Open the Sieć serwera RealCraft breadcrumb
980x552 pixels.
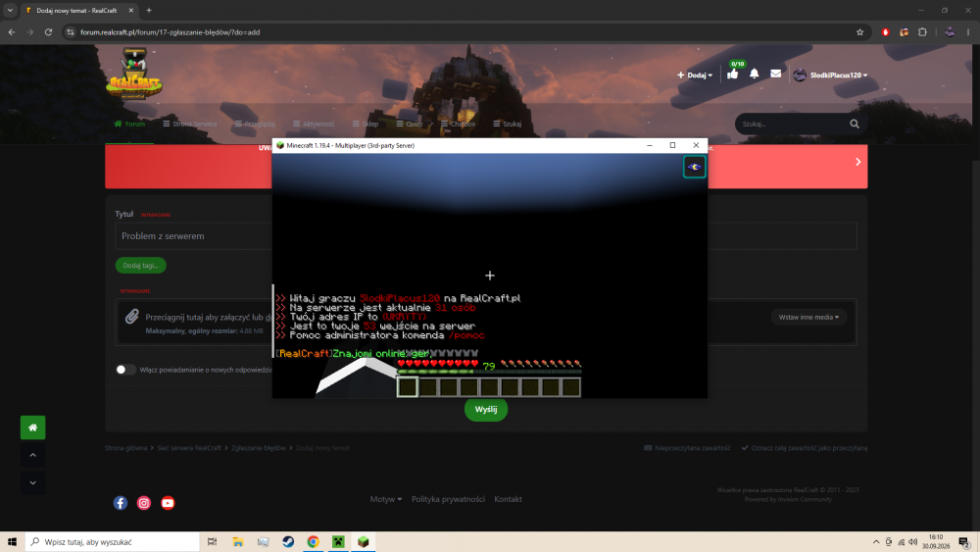[x=189, y=448]
